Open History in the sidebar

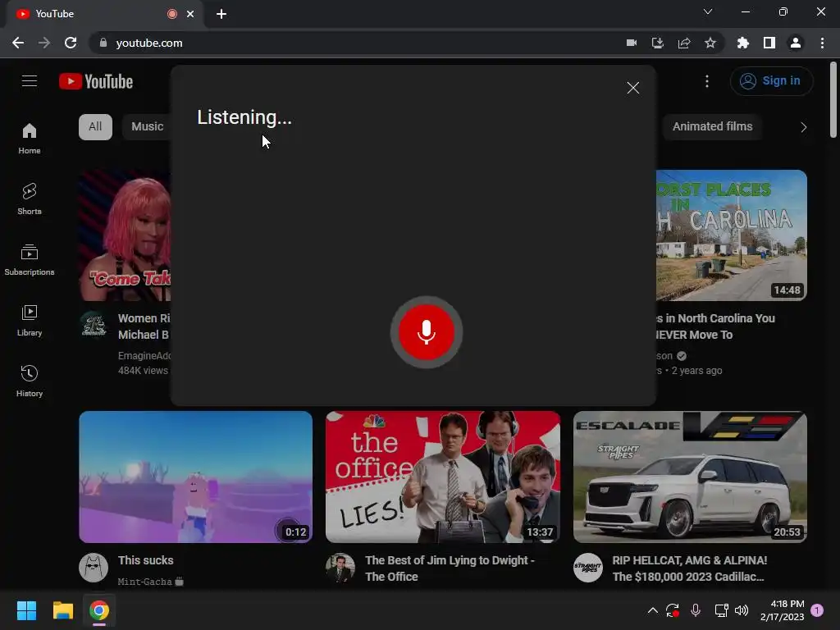coord(30,381)
